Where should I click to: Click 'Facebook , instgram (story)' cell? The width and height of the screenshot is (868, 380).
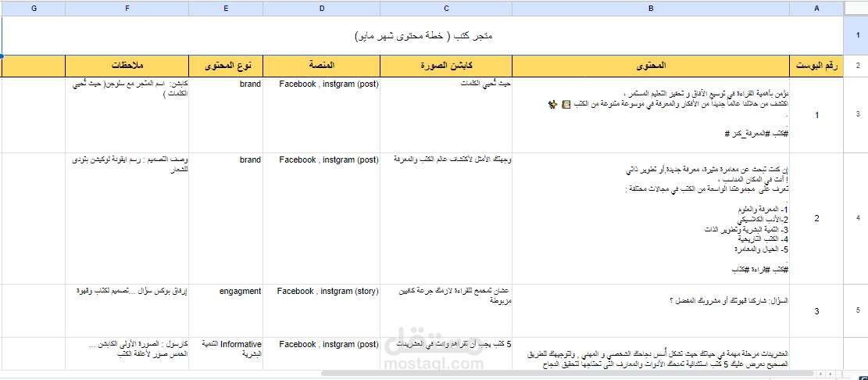(322, 310)
